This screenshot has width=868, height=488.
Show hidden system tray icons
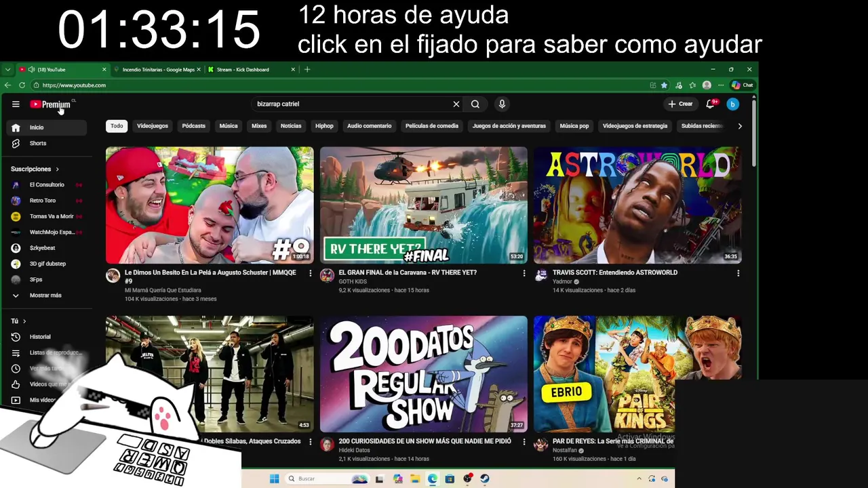pyautogui.click(x=639, y=479)
